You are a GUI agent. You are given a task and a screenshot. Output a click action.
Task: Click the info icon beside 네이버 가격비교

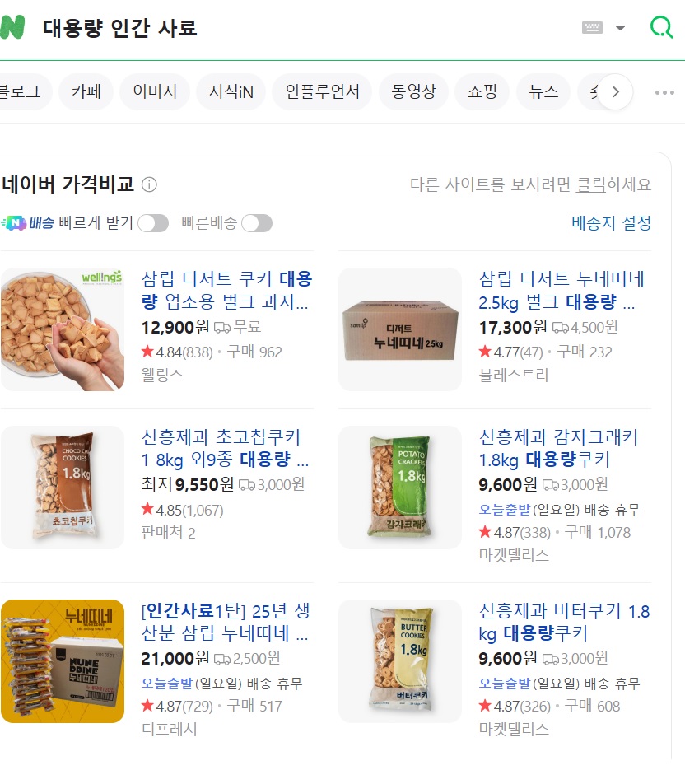coord(149,185)
